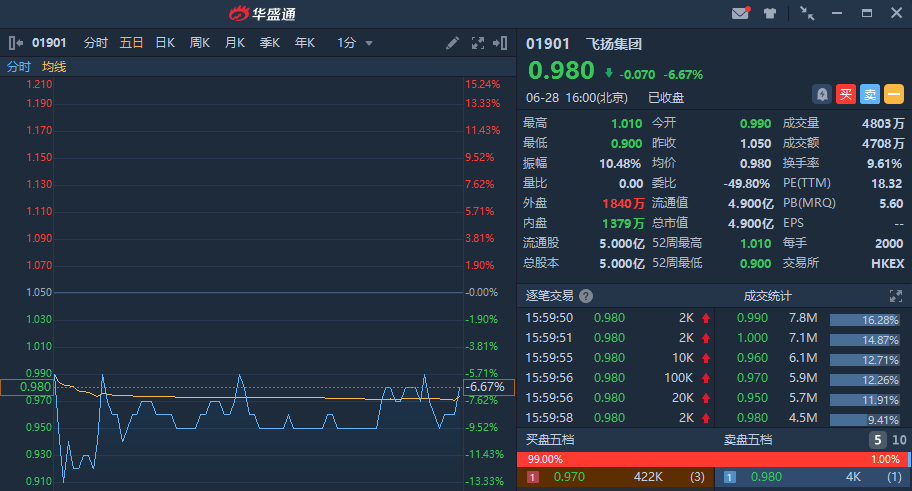The width and height of the screenshot is (912, 491).
Task: Switch to 季K chart
Action: point(270,43)
